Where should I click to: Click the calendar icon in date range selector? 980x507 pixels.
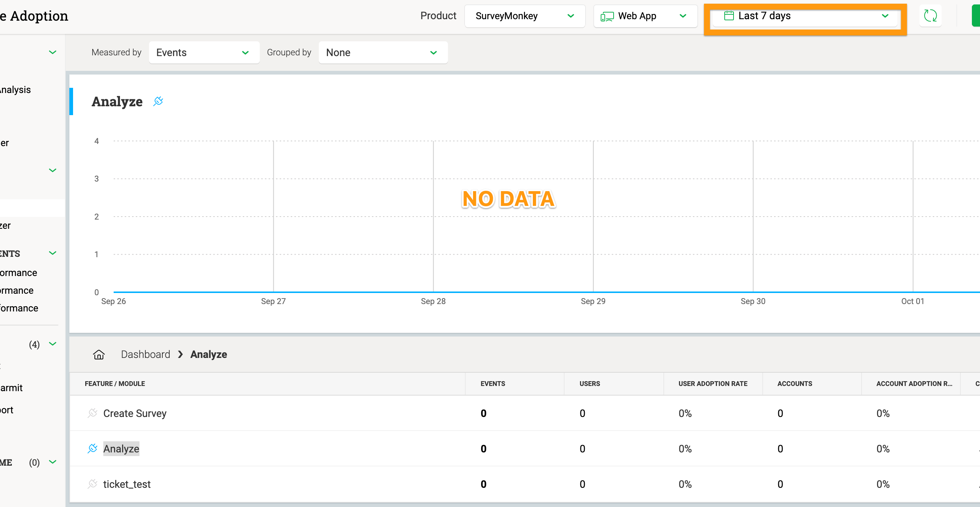(729, 15)
